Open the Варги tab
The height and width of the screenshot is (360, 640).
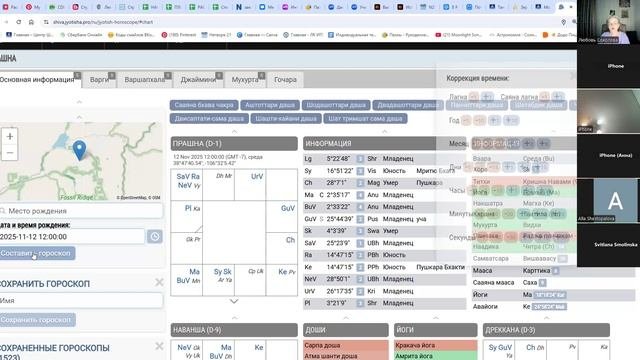coord(99,80)
